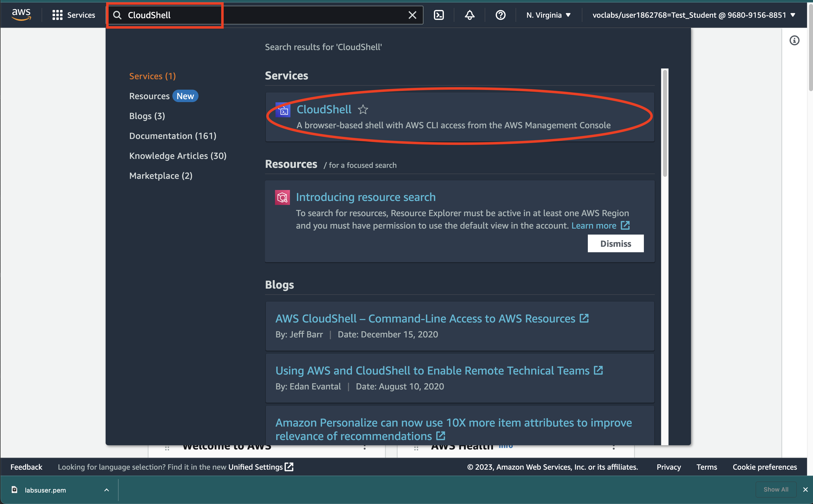Click the CloudShell service icon
The image size is (813, 504).
[283, 110]
